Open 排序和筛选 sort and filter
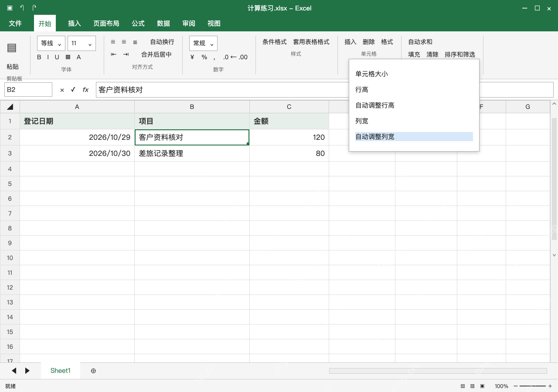 pos(460,54)
